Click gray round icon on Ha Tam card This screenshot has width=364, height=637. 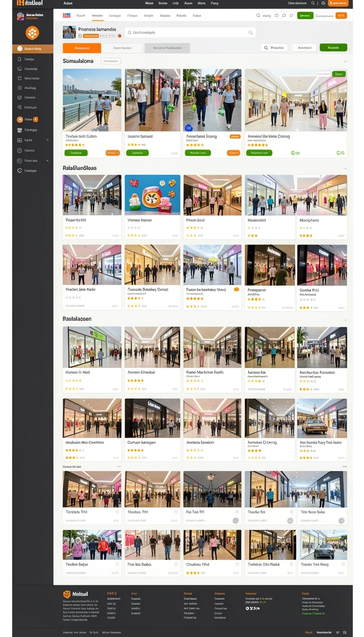coord(236,520)
